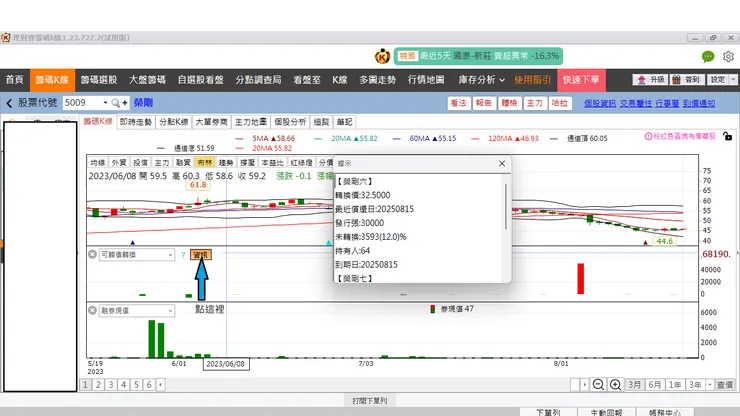Click the 體檢 button
The width and height of the screenshot is (740, 416).
click(x=509, y=103)
